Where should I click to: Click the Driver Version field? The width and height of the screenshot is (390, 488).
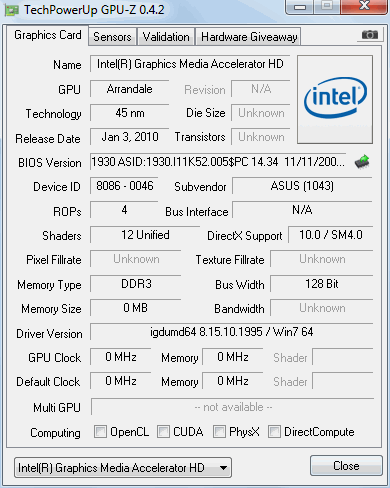pyautogui.click(x=231, y=332)
